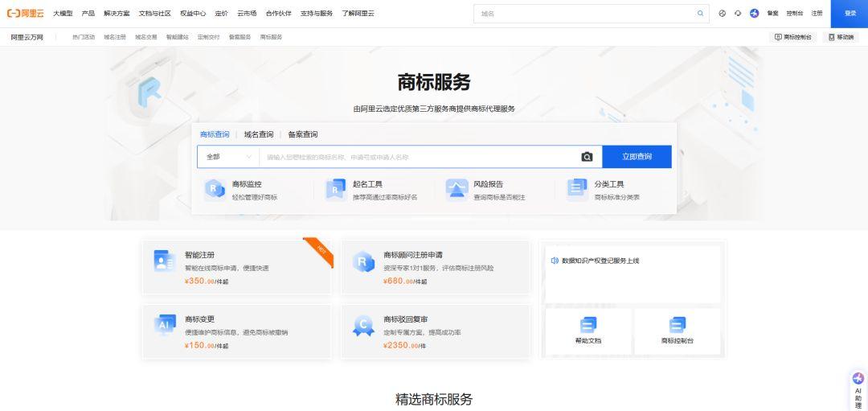Click the 商标控制台 button in sub-navigation
This screenshot has height=411, width=868.
point(792,37)
